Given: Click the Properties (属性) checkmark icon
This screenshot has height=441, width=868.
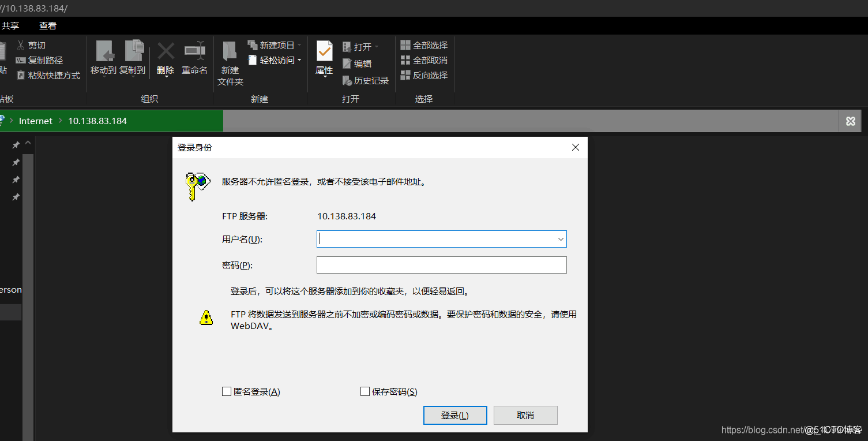Looking at the screenshot, I should 325,51.
